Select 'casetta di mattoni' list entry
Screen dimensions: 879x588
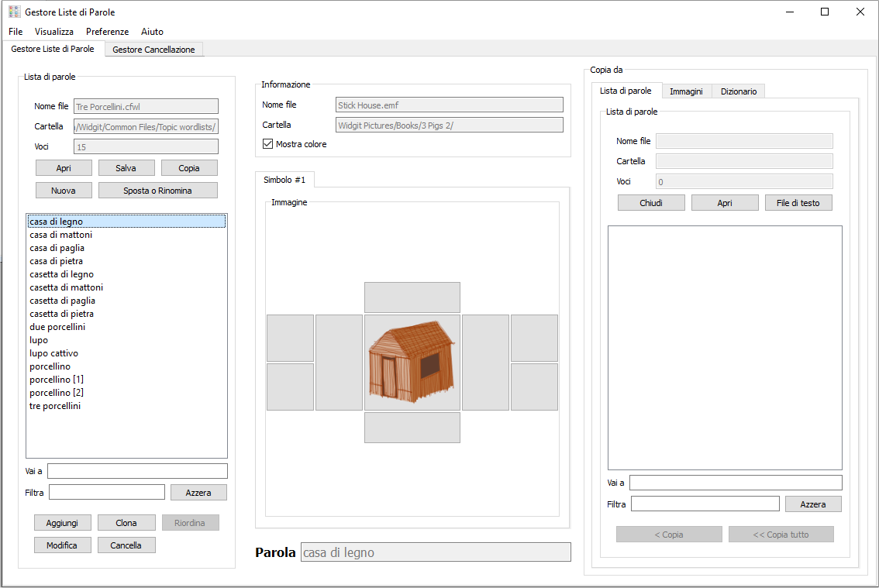126,287
